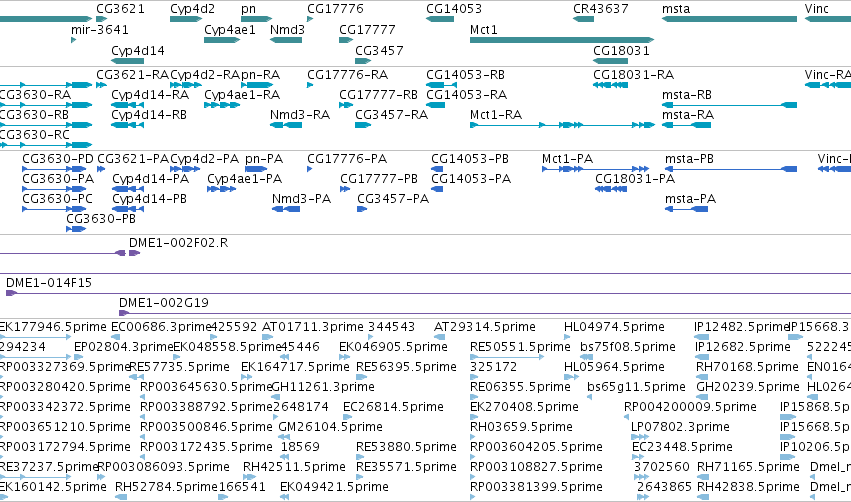851x502 pixels.
Task: Select the mir-3641 gene label
Action: 99,29
